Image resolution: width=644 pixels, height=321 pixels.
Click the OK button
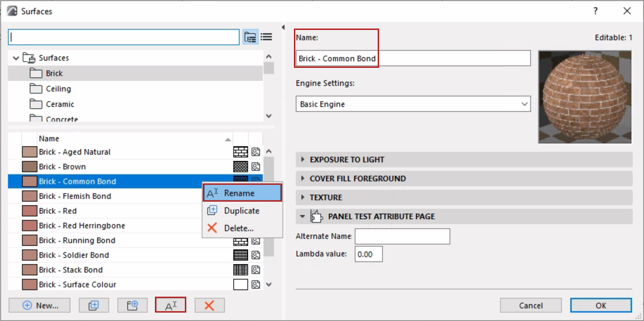pos(601,306)
